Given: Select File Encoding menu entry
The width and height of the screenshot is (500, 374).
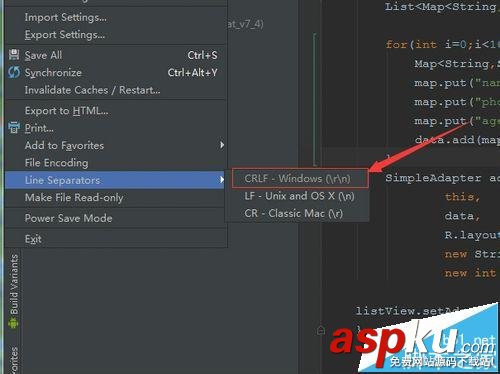Looking at the screenshot, I should tap(116, 163).
